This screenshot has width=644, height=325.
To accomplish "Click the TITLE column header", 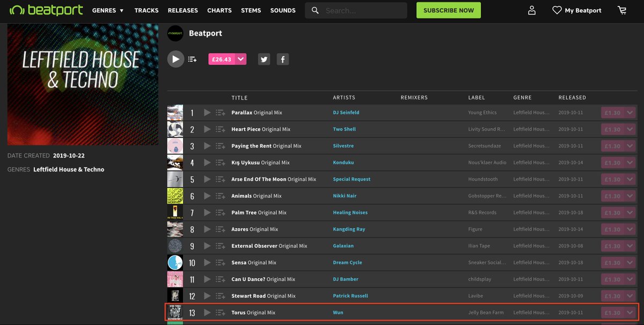I will [239, 98].
